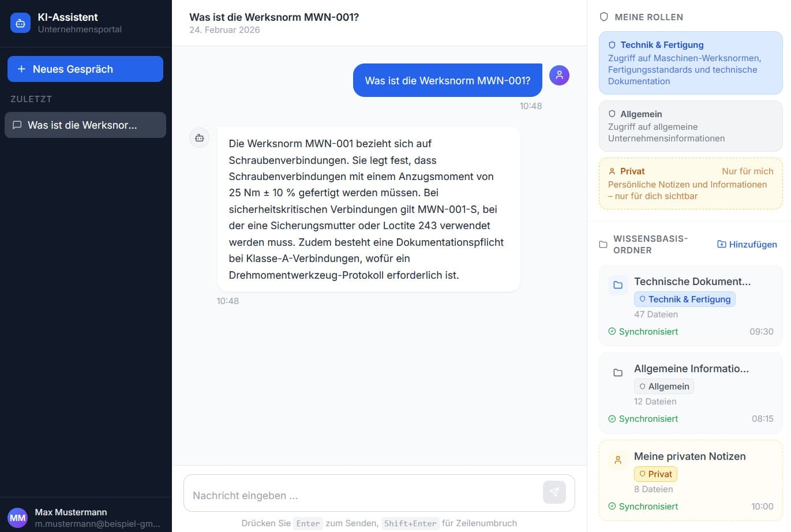This screenshot has height=532, width=791.
Task: Click the bot avatar beside the assistant reply
Action: click(199, 138)
